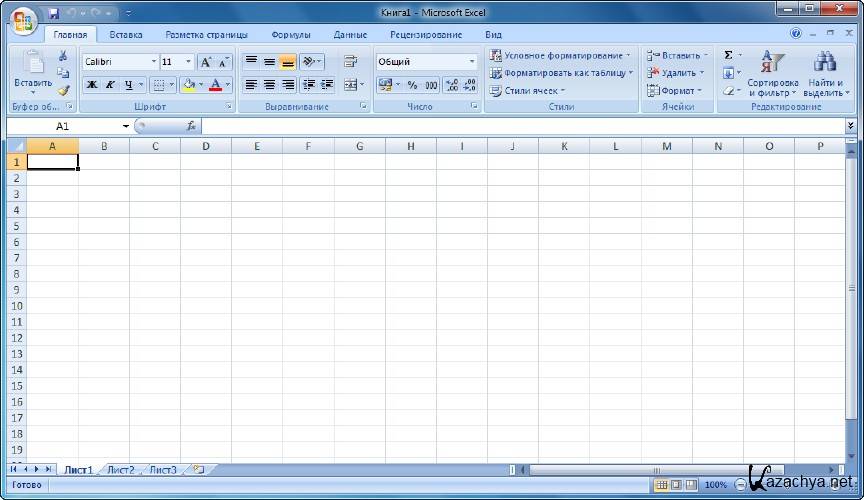Screen dimensions: 864x500
Task: Toggle italic formatting (К)
Action: 110,85
